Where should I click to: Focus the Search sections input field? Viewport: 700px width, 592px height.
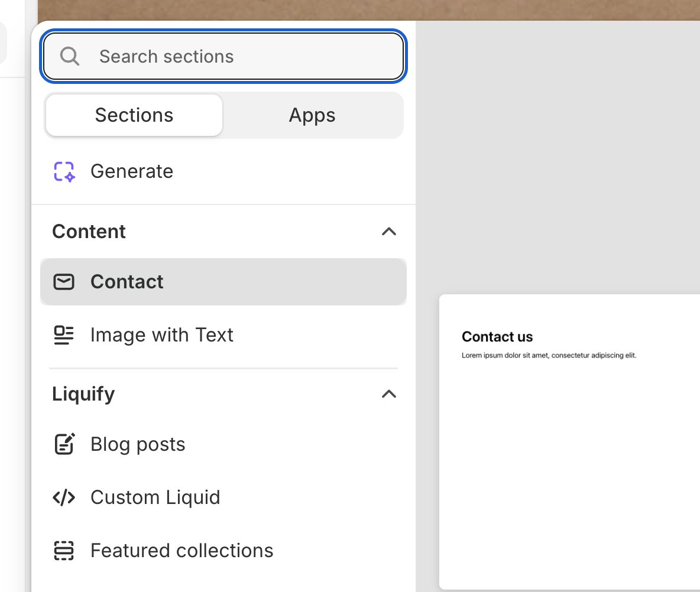pyautogui.click(x=236, y=56)
